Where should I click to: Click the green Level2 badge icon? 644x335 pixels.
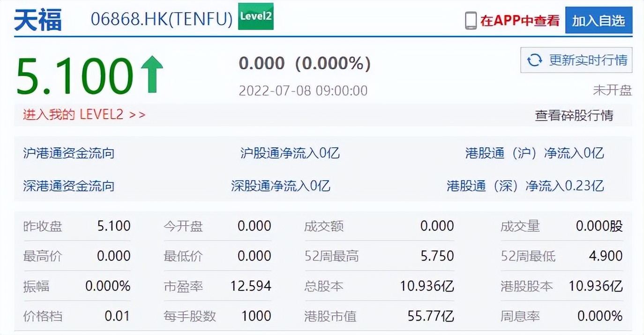[255, 16]
